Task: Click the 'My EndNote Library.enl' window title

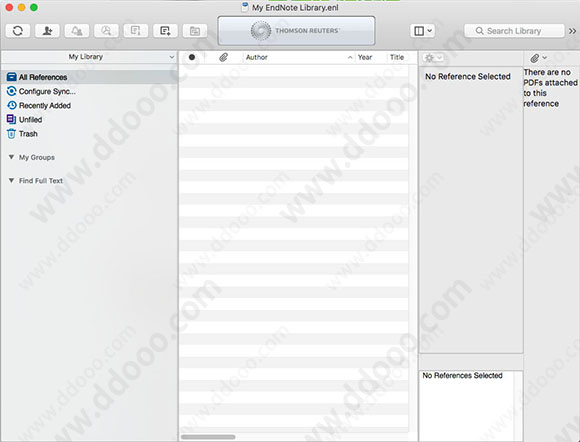Action: pyautogui.click(x=295, y=7)
